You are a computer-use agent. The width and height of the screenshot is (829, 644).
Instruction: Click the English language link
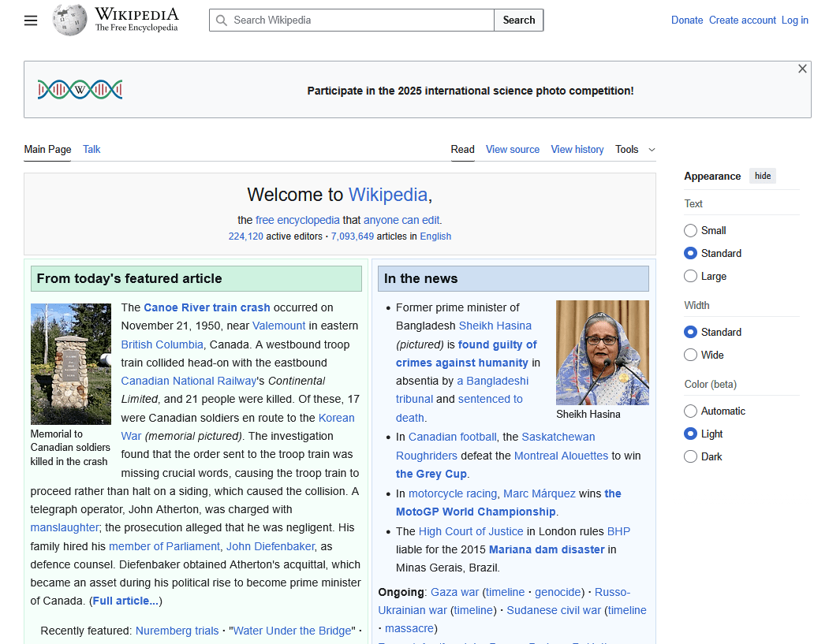435,236
